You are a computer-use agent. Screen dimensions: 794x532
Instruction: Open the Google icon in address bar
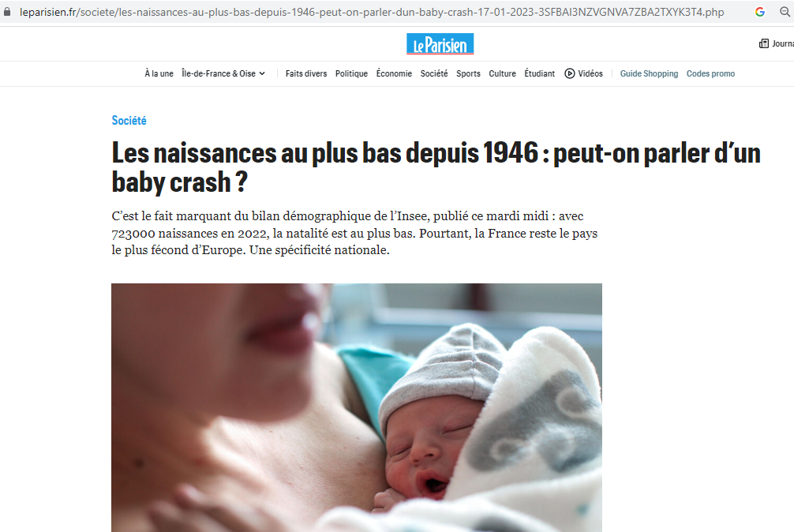(759, 12)
